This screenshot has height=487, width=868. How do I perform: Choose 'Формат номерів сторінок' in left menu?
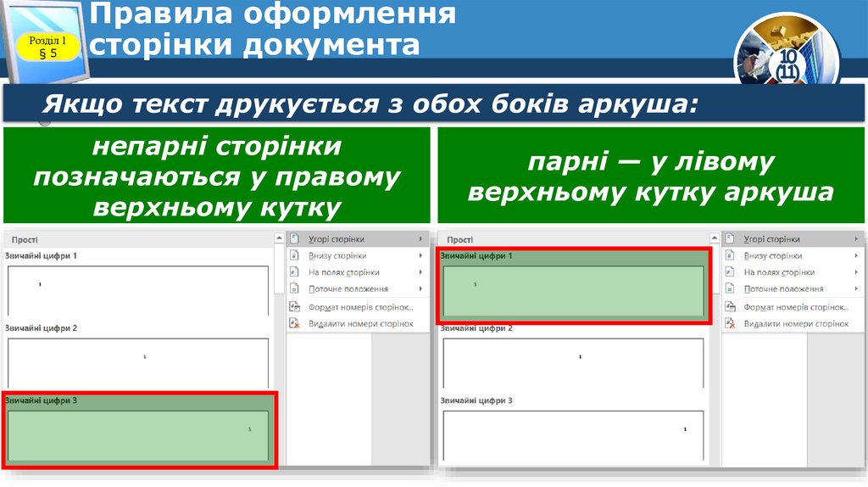[358, 307]
